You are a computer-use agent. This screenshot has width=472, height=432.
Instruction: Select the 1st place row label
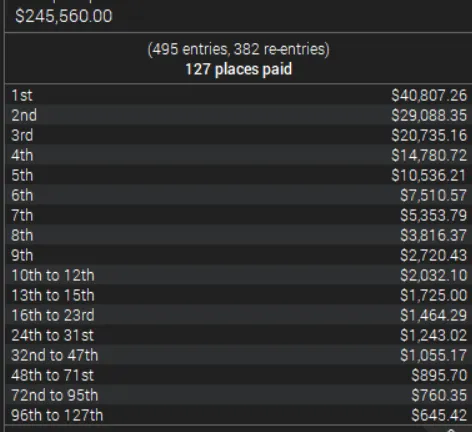coord(22,95)
